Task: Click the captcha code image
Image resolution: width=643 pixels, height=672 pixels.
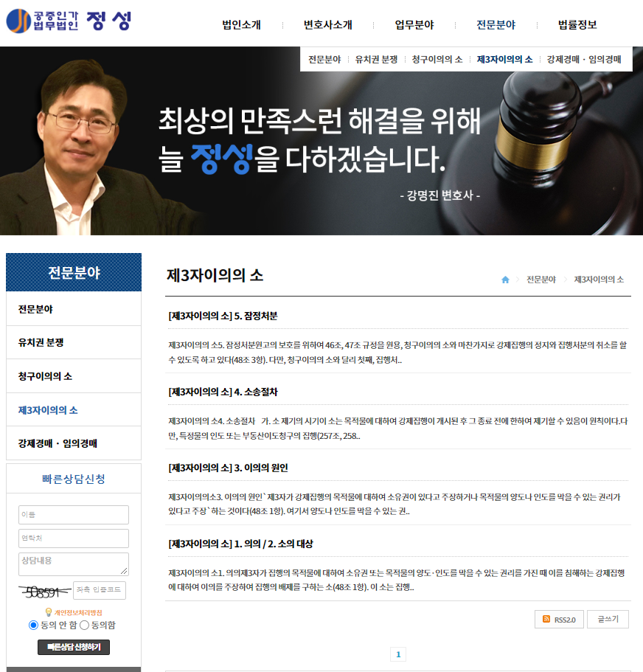Action: click(x=44, y=591)
